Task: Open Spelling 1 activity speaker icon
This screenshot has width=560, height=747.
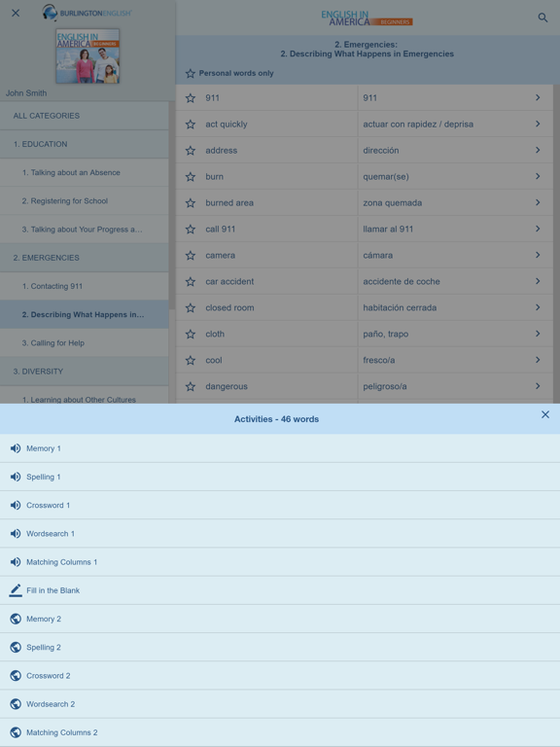Action: 16,477
